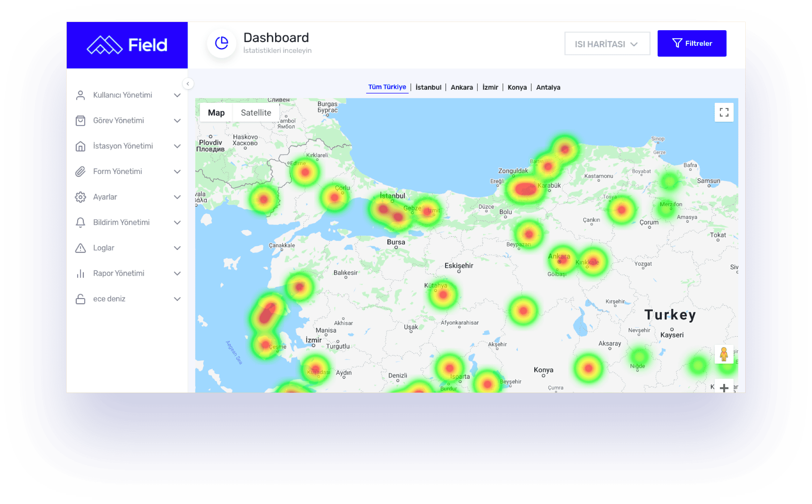Open the Filtreler button

(x=692, y=44)
